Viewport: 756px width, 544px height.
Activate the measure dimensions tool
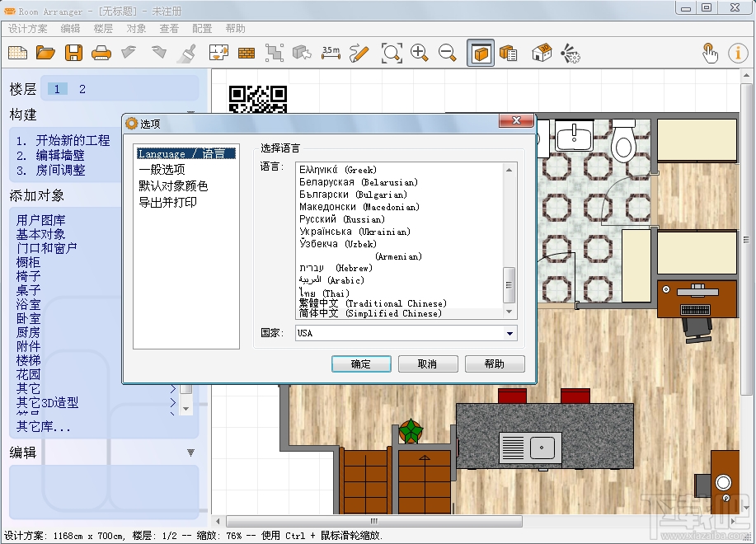330,52
